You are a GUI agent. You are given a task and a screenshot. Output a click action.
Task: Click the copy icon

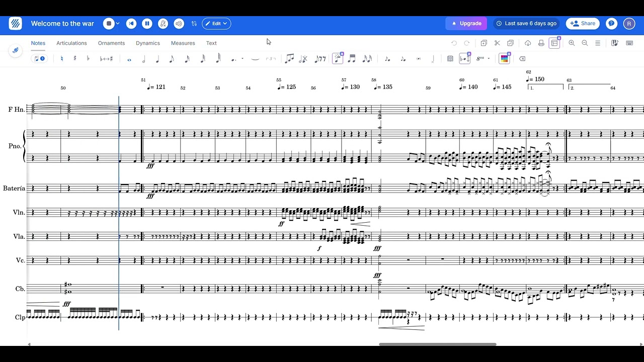tap(484, 43)
